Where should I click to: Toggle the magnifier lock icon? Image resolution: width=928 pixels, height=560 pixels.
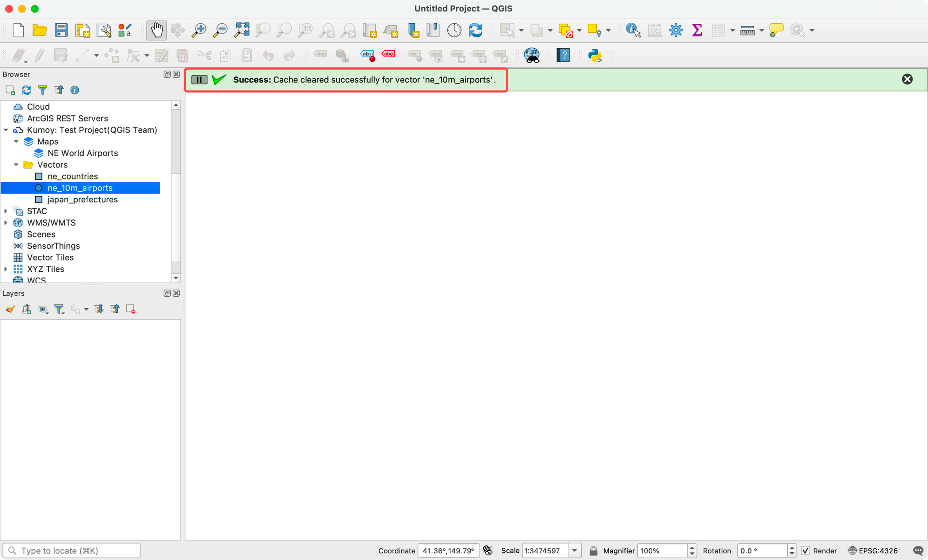pyautogui.click(x=593, y=551)
